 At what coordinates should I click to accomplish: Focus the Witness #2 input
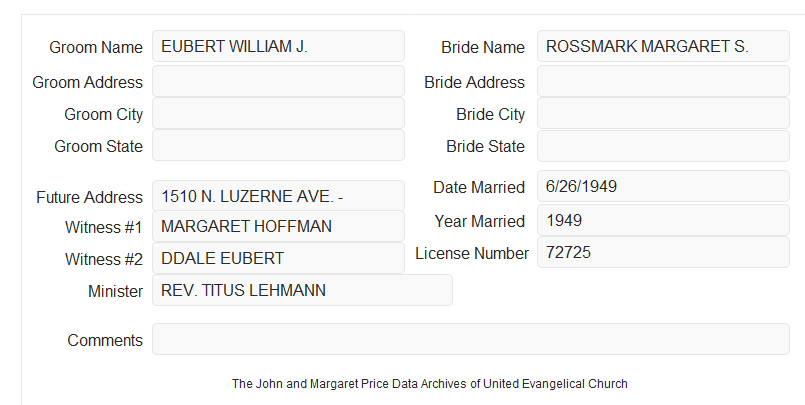click(278, 258)
